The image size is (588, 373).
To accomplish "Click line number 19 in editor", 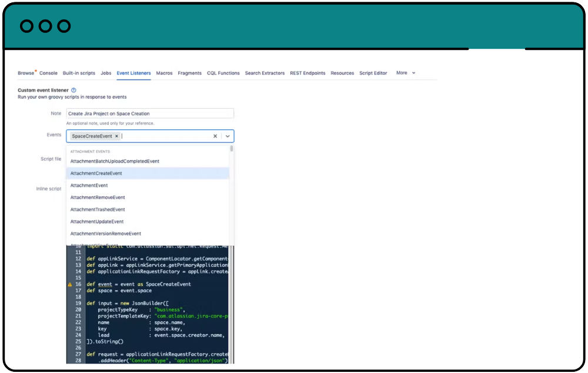I will coord(78,303).
